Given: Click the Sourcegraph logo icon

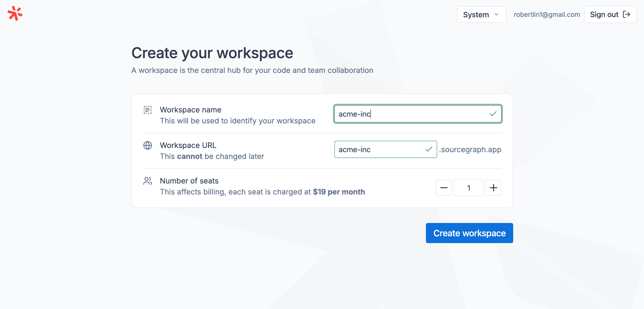Looking at the screenshot, I should (15, 14).
